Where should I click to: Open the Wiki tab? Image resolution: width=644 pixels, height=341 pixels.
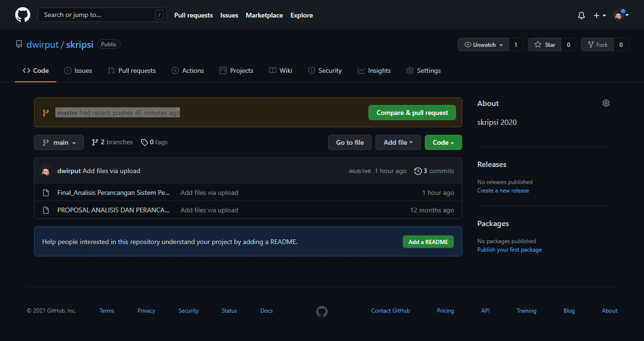coord(280,70)
